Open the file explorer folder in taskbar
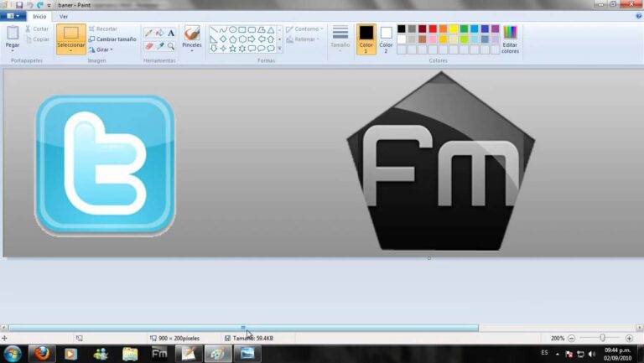Viewport: 644px width, 363px height. coord(130,354)
